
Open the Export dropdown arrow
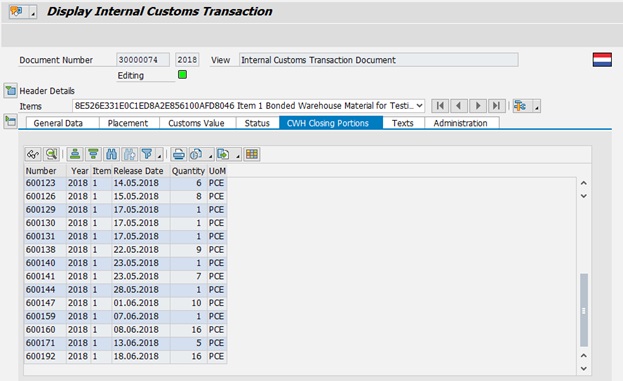coord(238,155)
